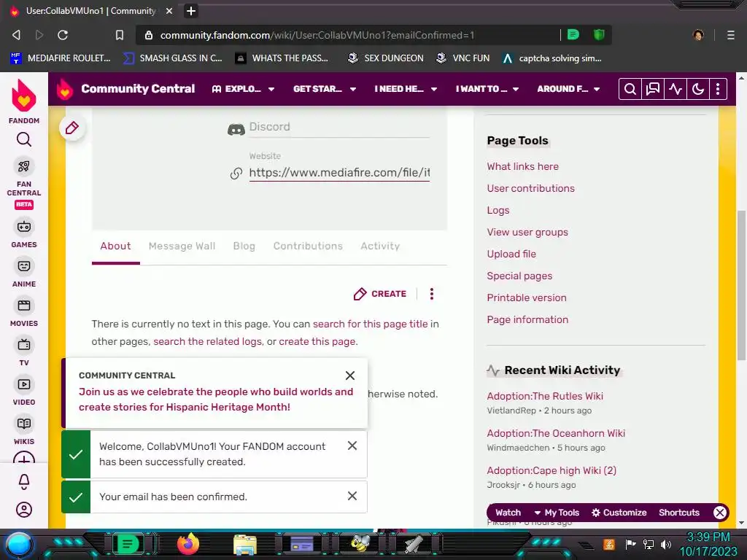Toggle dark theme moon icon
The image size is (747, 560).
[698, 89]
